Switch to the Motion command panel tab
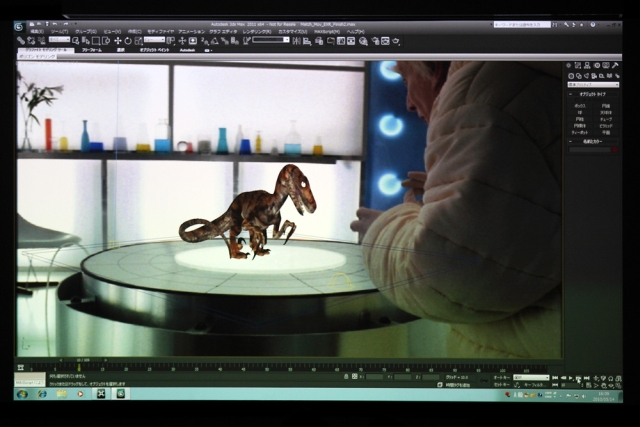Screen dimensions: 640x427 click(597, 65)
